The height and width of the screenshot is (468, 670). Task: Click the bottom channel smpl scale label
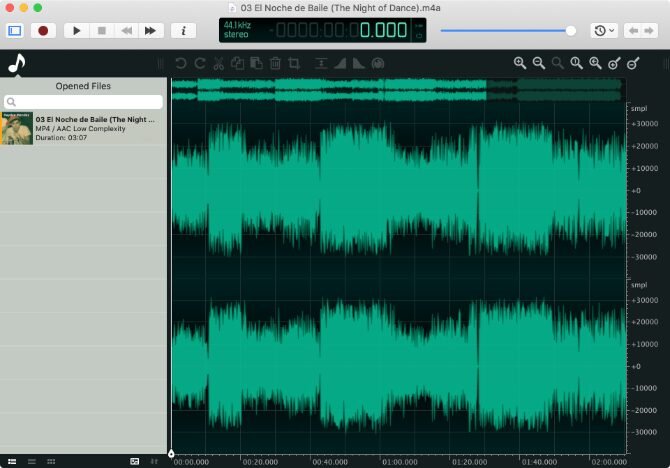[x=639, y=285]
